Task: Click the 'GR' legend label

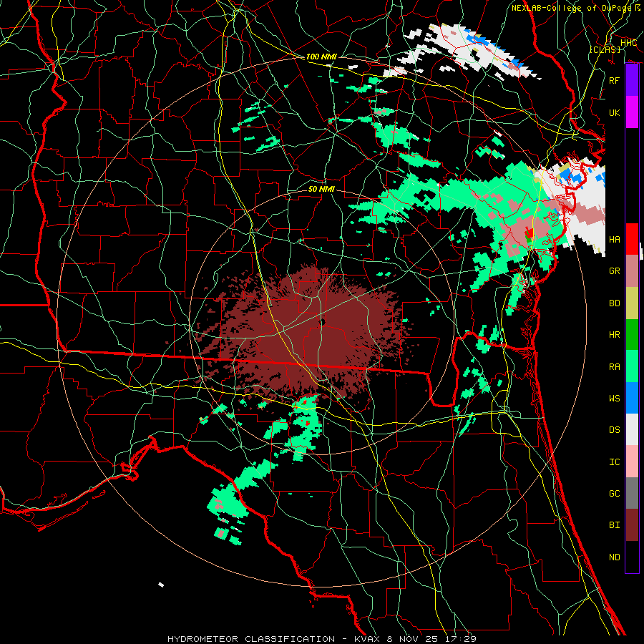Action: (x=614, y=271)
